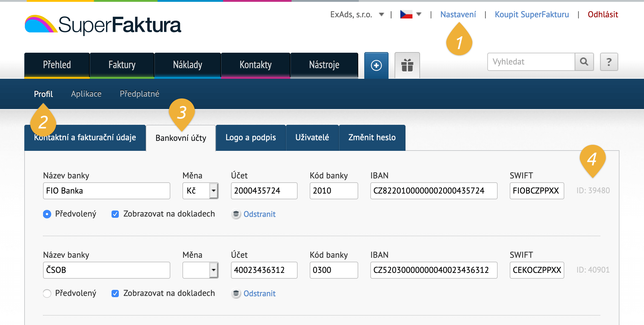The height and width of the screenshot is (325, 644).
Task: Click the Koupit SuperFakturu link
Action: 532,15
